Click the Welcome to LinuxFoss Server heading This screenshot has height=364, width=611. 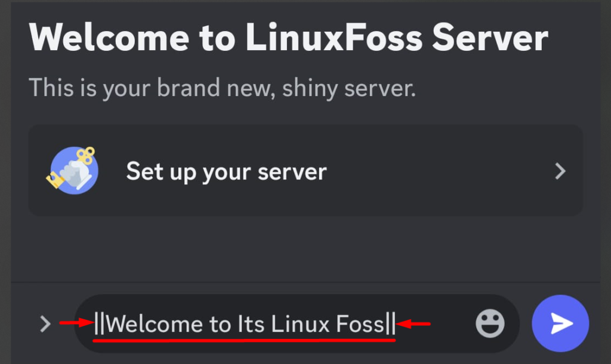pos(288,38)
